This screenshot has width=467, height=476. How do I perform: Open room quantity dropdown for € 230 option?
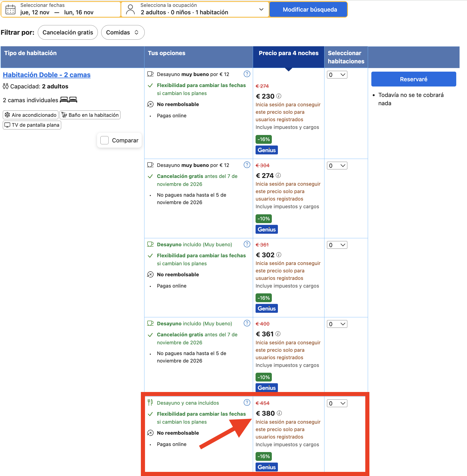click(337, 75)
